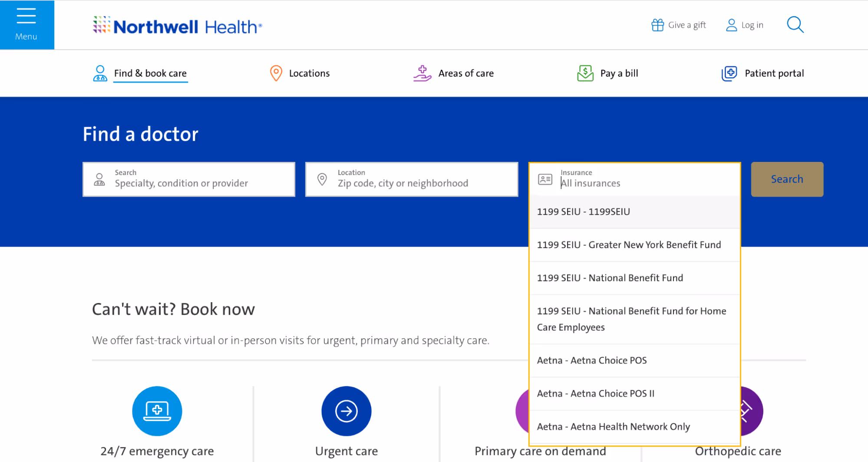Click the 24/7 emergency care laptop icon
The height and width of the screenshot is (462, 868).
point(157,411)
